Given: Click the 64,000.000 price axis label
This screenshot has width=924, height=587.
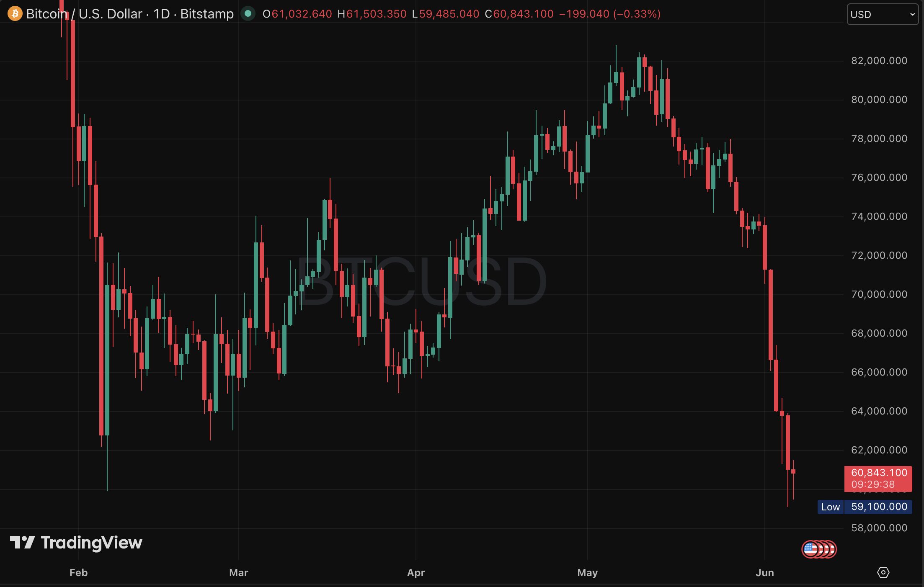Looking at the screenshot, I should click(879, 411).
